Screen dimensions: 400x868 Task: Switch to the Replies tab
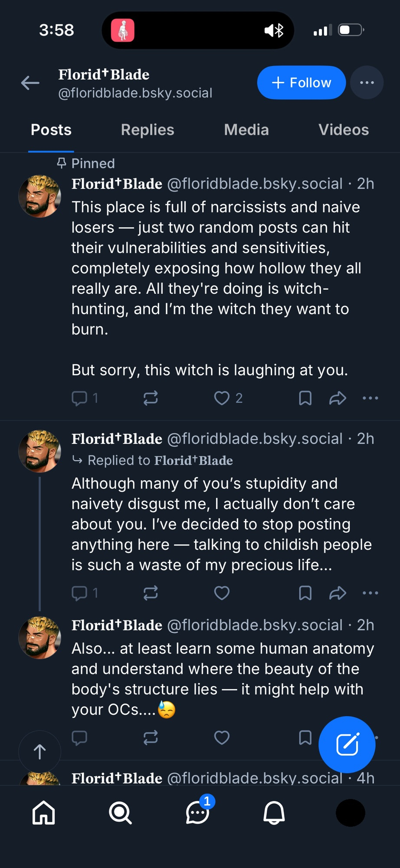click(x=148, y=130)
